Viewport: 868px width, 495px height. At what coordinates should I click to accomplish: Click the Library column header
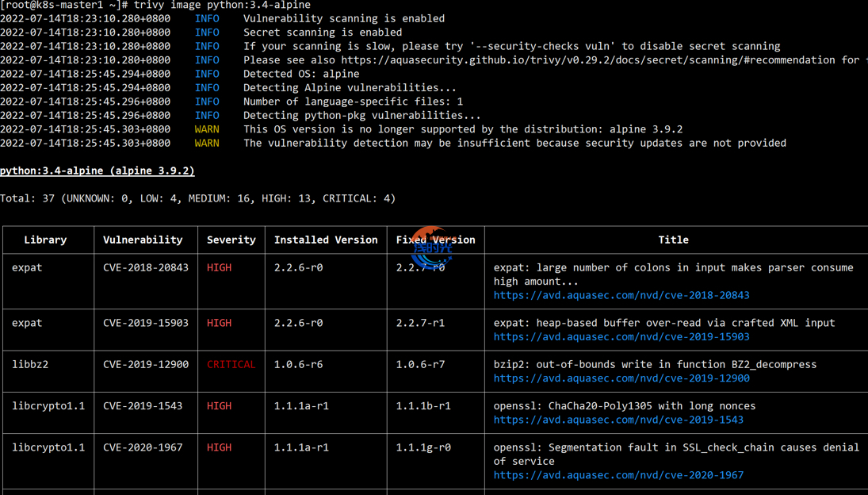coord(45,240)
